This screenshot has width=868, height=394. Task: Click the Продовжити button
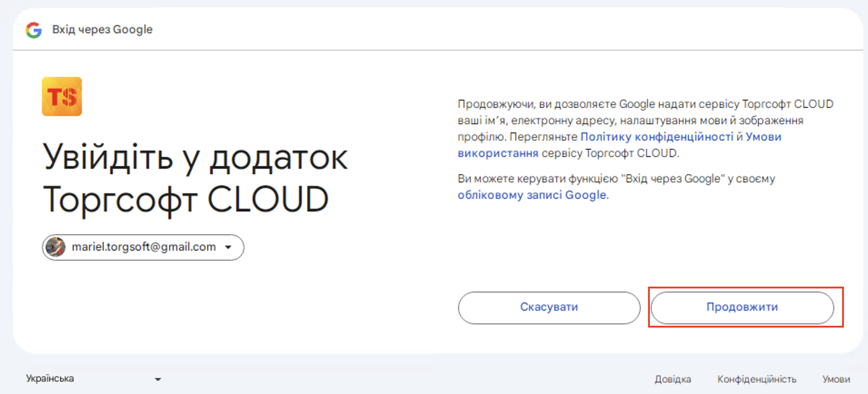[x=742, y=308]
